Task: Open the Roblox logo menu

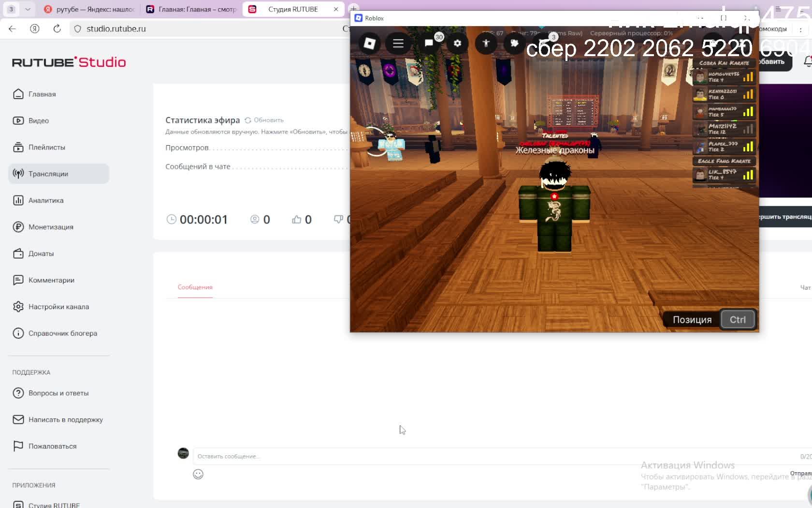Action: [x=370, y=44]
